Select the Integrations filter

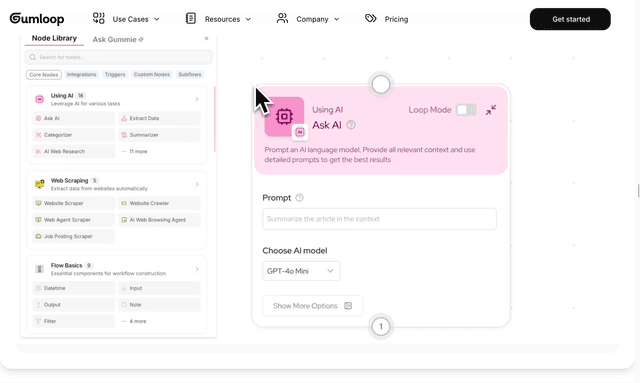(x=82, y=75)
